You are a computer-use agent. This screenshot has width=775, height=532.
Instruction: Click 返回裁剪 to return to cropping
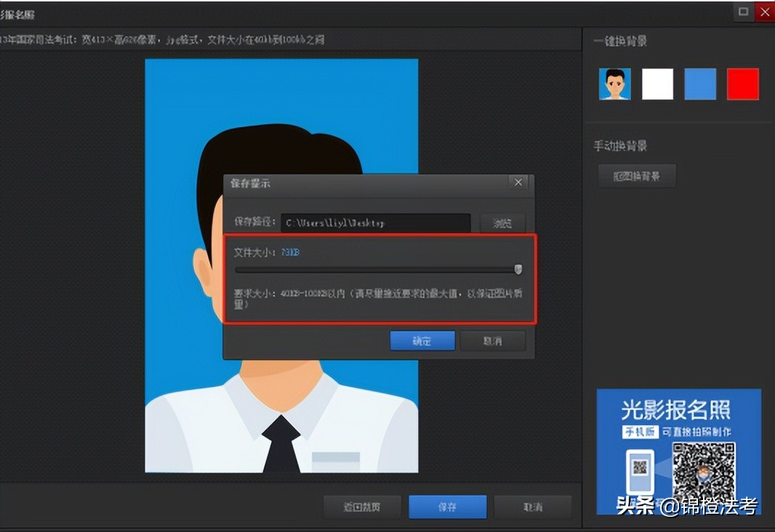click(x=362, y=507)
